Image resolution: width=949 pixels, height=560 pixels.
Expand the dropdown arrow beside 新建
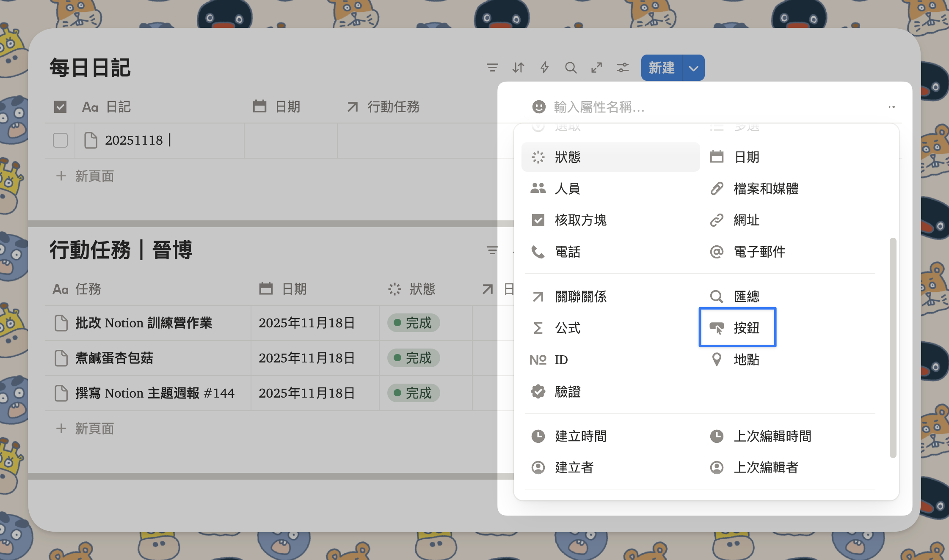[693, 68]
